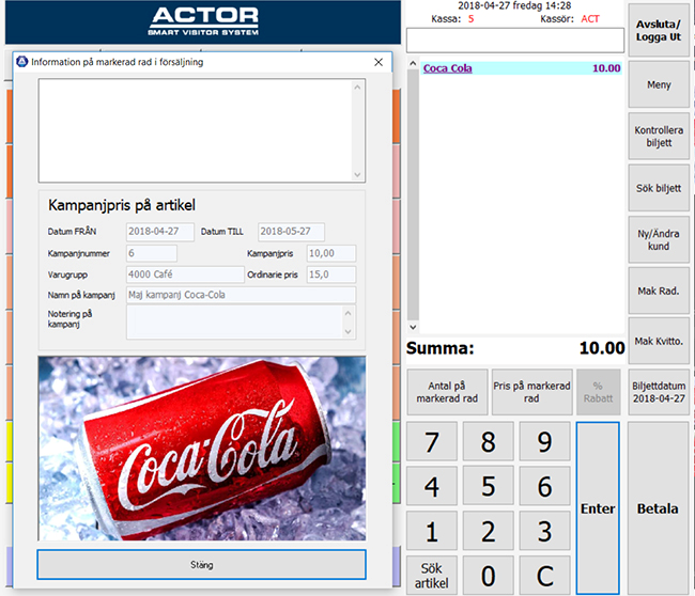Click sales list scroll up arrow
Screen dimensions: 695x596
coord(413,63)
